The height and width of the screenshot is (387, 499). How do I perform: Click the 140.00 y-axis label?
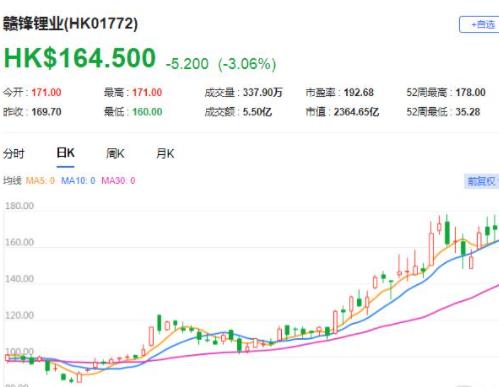19,279
